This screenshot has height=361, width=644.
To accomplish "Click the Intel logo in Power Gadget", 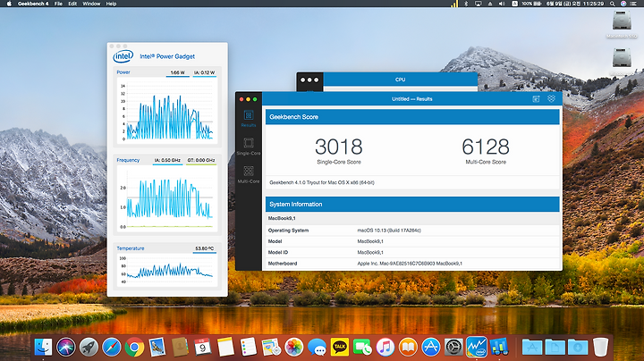I will tap(123, 56).
